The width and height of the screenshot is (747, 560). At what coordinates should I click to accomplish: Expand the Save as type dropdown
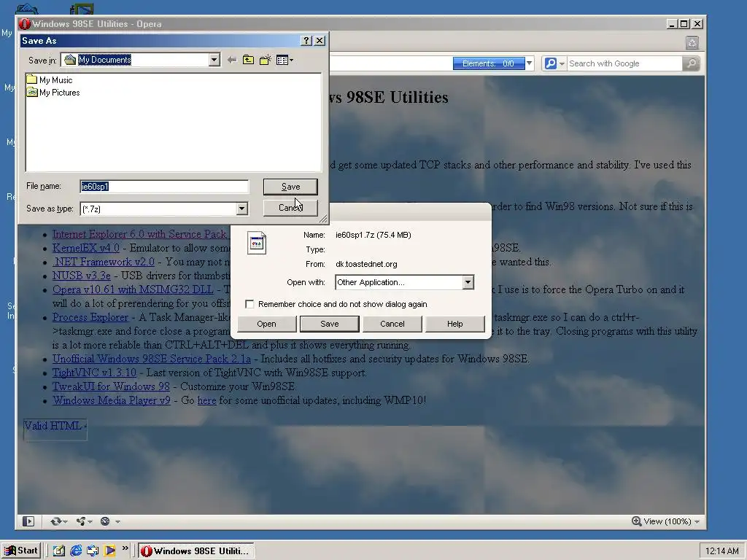pyautogui.click(x=242, y=209)
